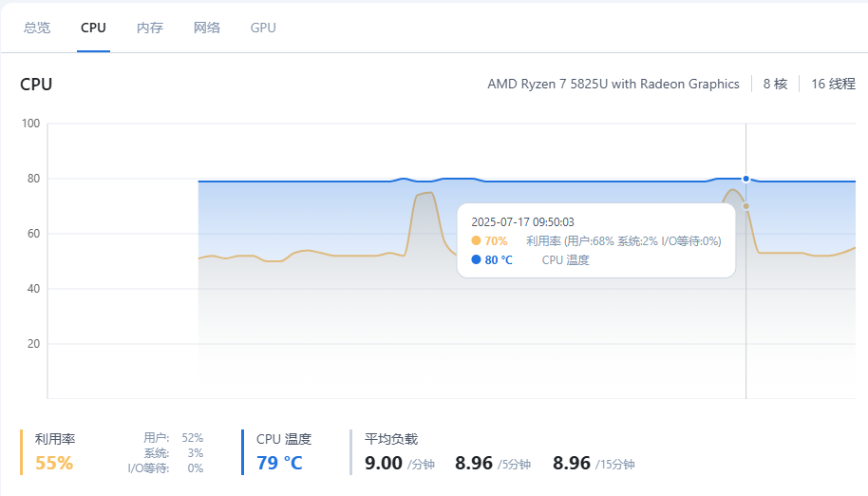Go to the GPU tab
This screenshot has width=868, height=496.
coord(263,28)
